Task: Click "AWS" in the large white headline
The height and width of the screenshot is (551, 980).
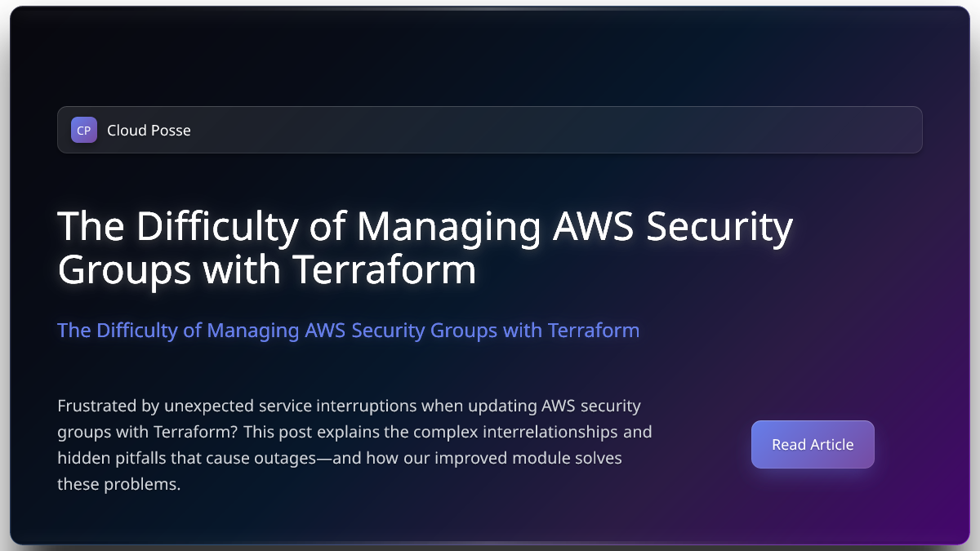Action: pyautogui.click(x=594, y=226)
